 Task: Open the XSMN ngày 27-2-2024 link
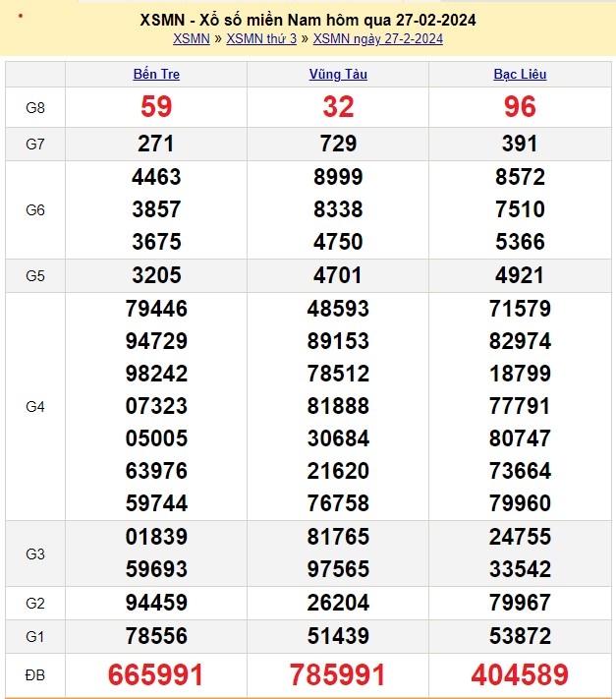(377, 39)
